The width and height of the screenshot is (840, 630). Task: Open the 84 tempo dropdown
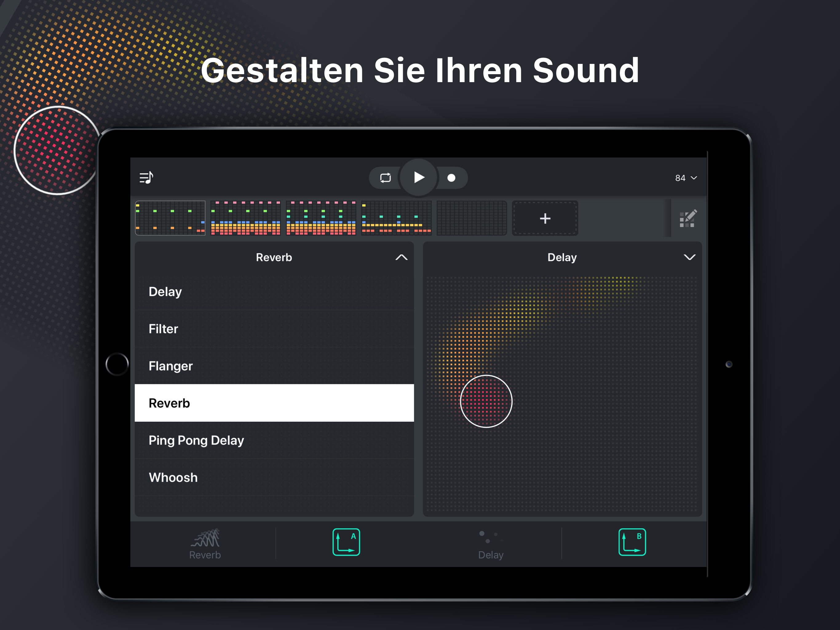(x=685, y=178)
